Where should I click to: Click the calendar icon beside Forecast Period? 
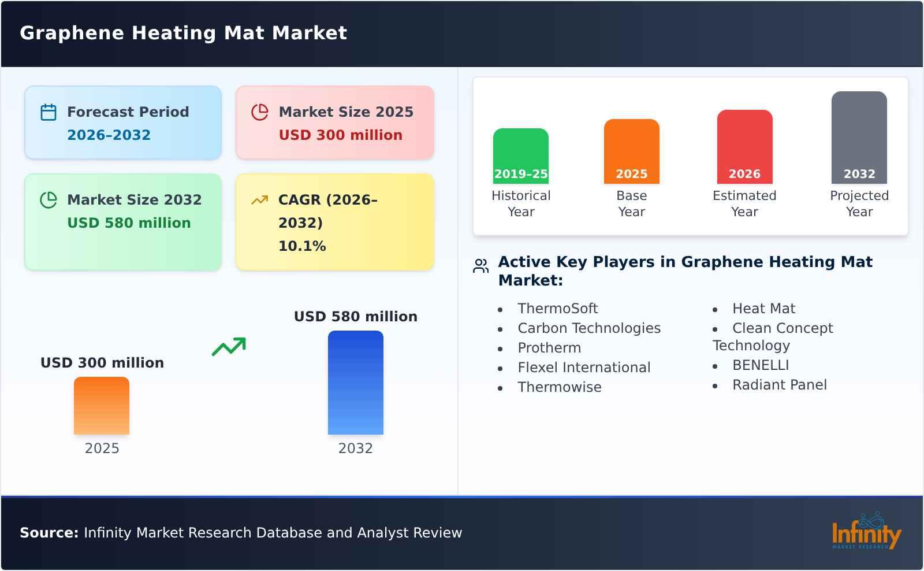(x=49, y=111)
